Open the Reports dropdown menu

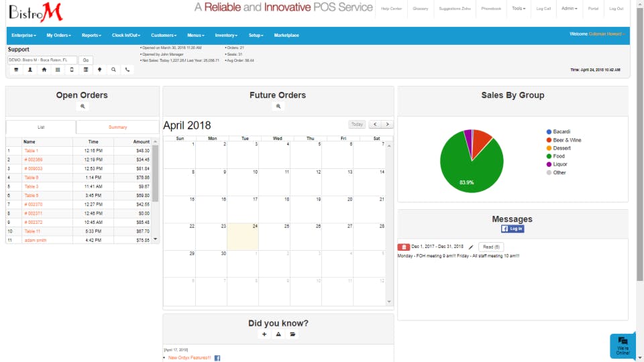[91, 36]
